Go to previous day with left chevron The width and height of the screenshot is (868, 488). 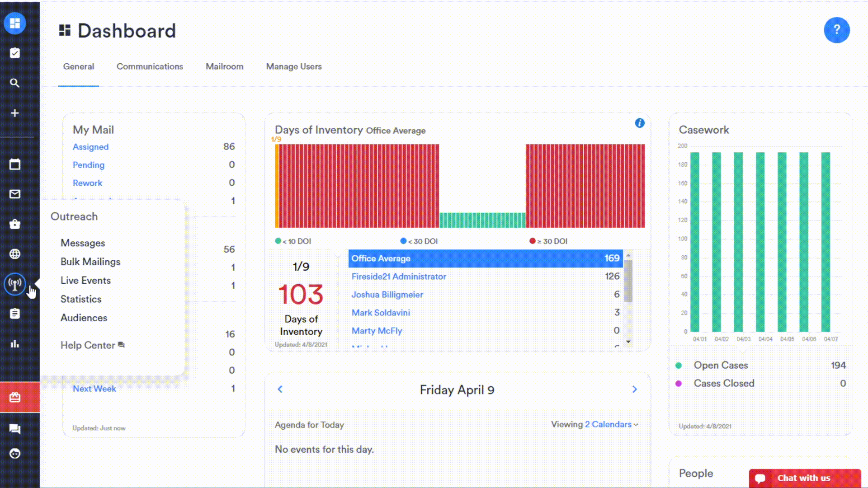coord(280,389)
